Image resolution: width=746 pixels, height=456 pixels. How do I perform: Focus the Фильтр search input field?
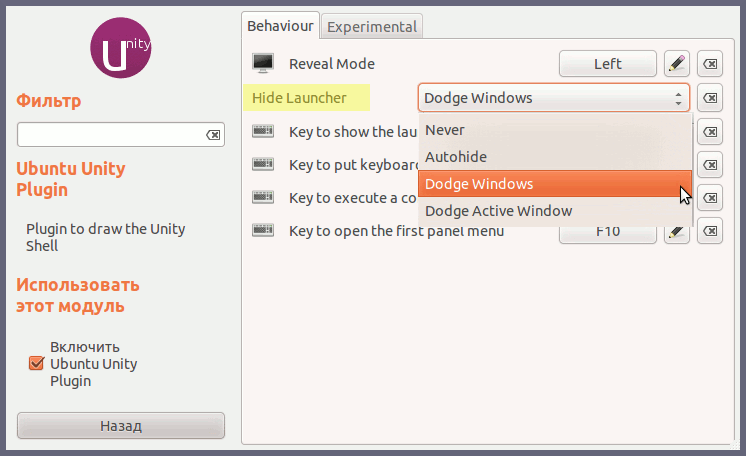(x=108, y=135)
